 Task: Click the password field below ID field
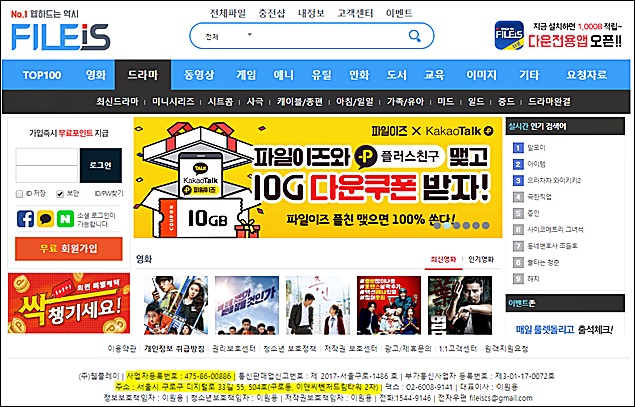click(x=47, y=174)
